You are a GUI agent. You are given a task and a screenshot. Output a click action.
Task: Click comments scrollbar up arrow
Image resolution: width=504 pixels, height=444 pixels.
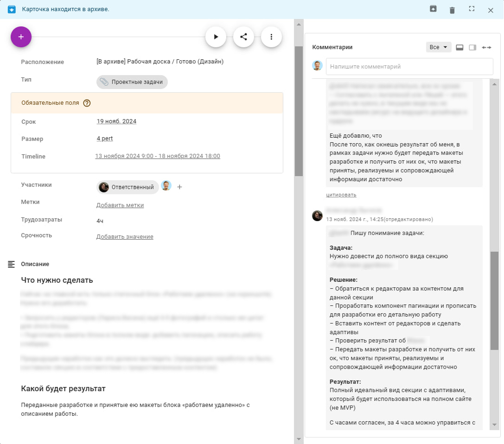[494, 84]
